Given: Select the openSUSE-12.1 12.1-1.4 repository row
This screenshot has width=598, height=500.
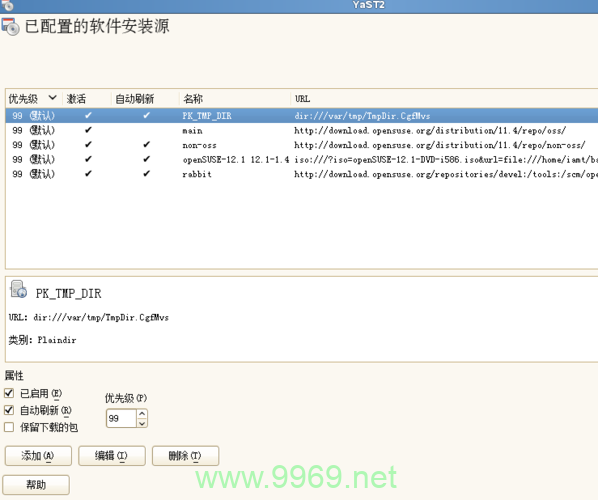Looking at the screenshot, I should pos(302,159).
